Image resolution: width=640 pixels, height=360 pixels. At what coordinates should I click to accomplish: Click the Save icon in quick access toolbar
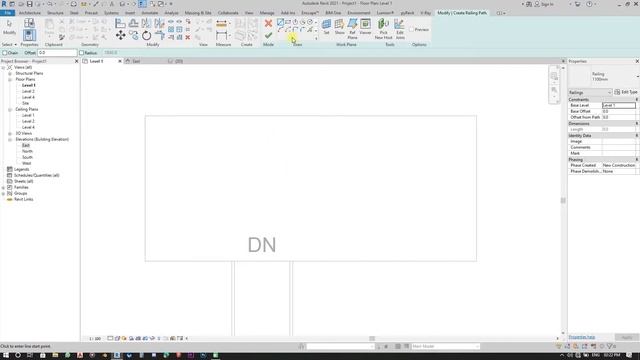click(29, 4)
